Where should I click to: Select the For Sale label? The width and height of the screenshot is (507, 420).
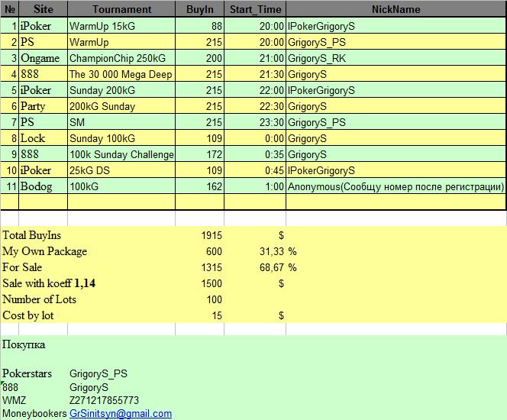coord(22,267)
